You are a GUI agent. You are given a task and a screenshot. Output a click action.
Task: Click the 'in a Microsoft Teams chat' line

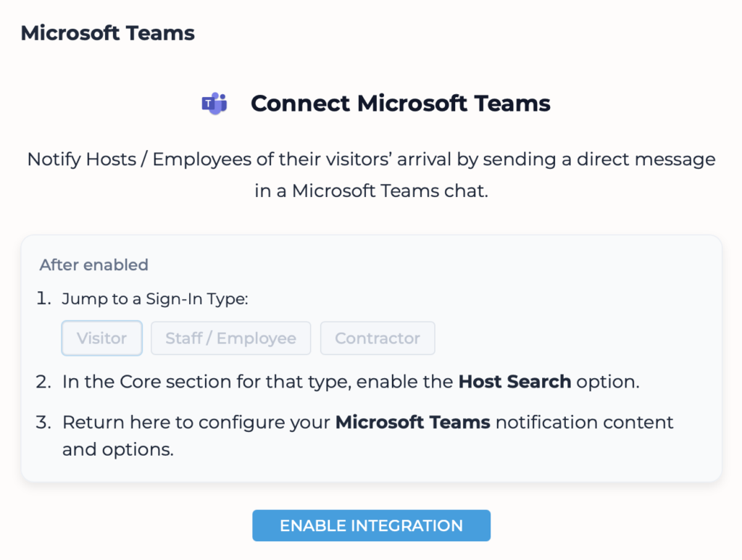371,192
